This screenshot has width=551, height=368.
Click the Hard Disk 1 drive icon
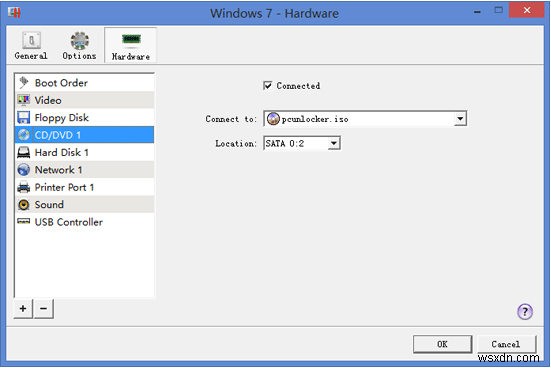[x=24, y=152]
